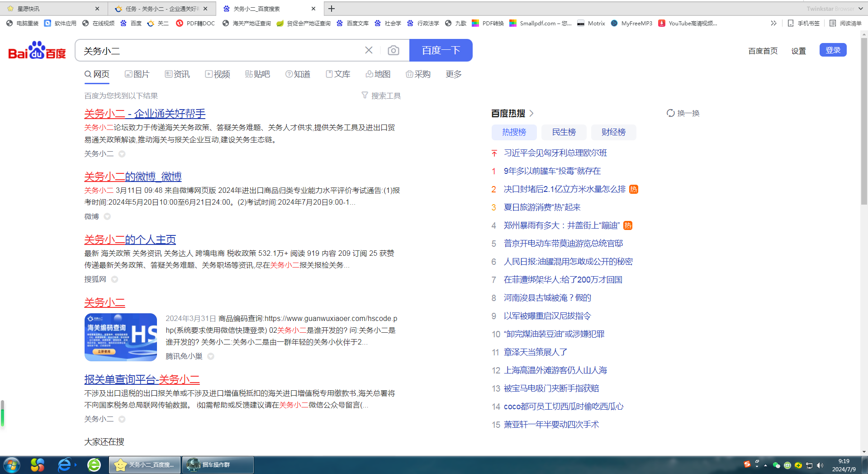Expand source arrow next to 搜狐网

coord(114,279)
